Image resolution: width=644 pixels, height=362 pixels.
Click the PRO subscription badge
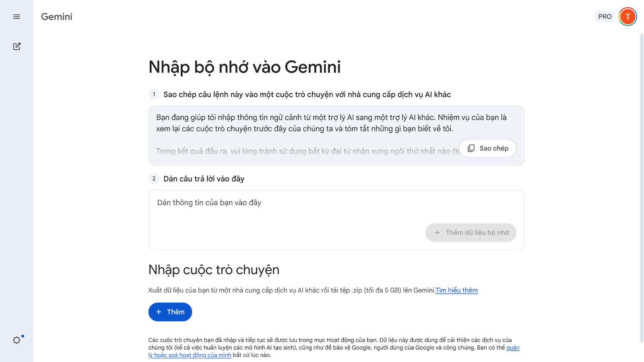605,16
